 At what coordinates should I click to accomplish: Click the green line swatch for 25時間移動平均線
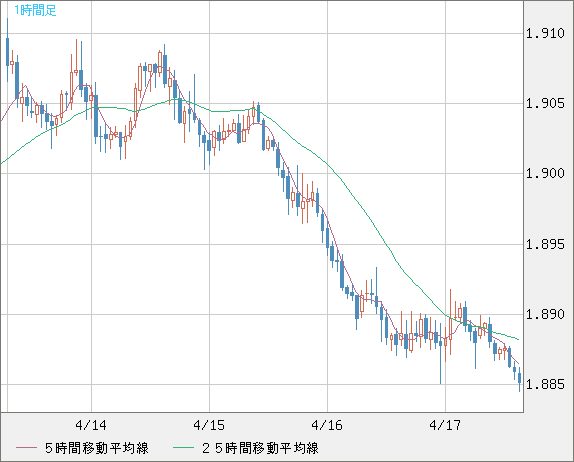tap(183, 448)
